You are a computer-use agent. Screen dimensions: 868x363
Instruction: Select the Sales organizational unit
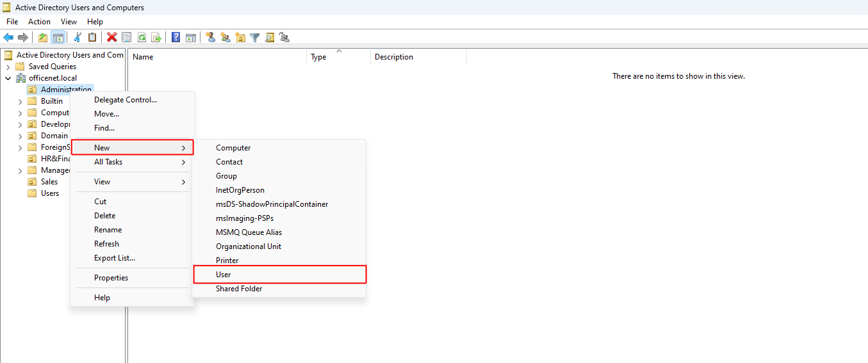pos(49,182)
